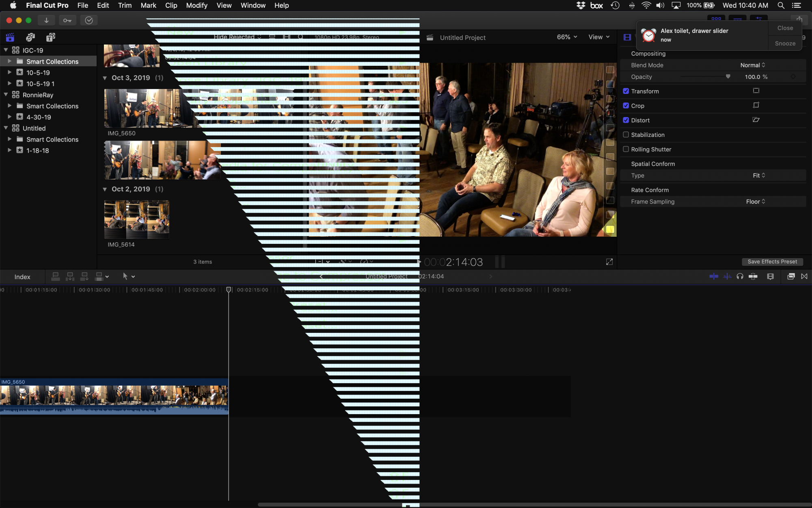Enable the Rolling Shutter checkbox
Screen dimensions: 812x508
626,149
